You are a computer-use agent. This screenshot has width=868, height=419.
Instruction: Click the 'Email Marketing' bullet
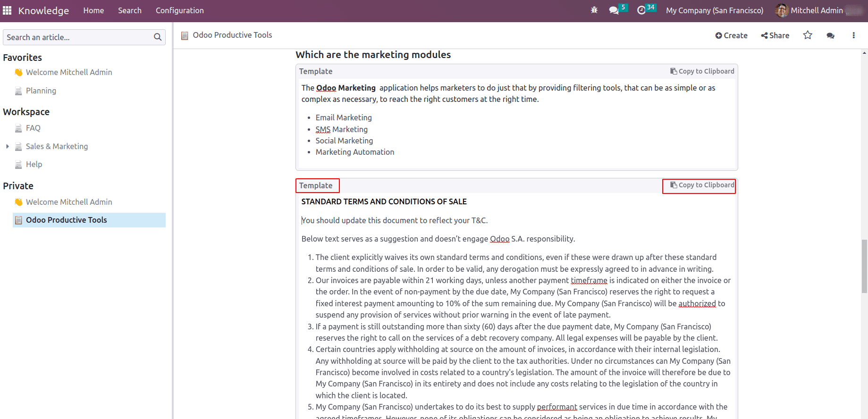tap(344, 117)
